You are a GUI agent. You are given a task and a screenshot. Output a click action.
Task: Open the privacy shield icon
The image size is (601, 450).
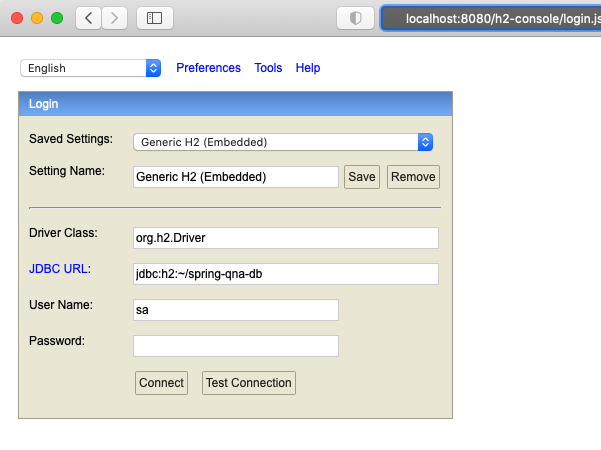355,18
